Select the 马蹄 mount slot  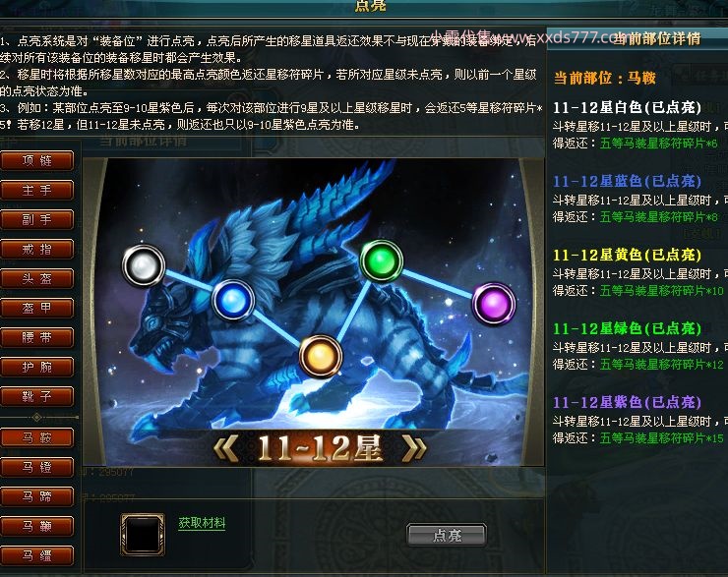point(37,496)
